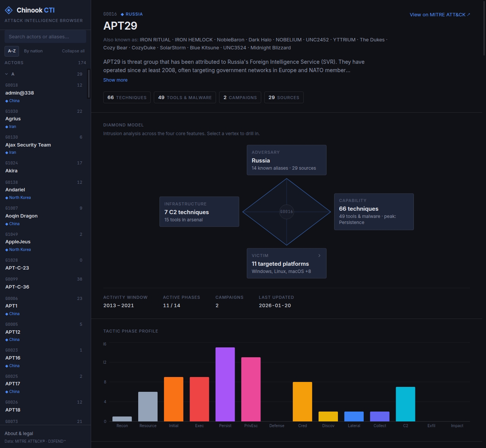
Task: Open the 29 Sources chip
Action: coord(284,98)
